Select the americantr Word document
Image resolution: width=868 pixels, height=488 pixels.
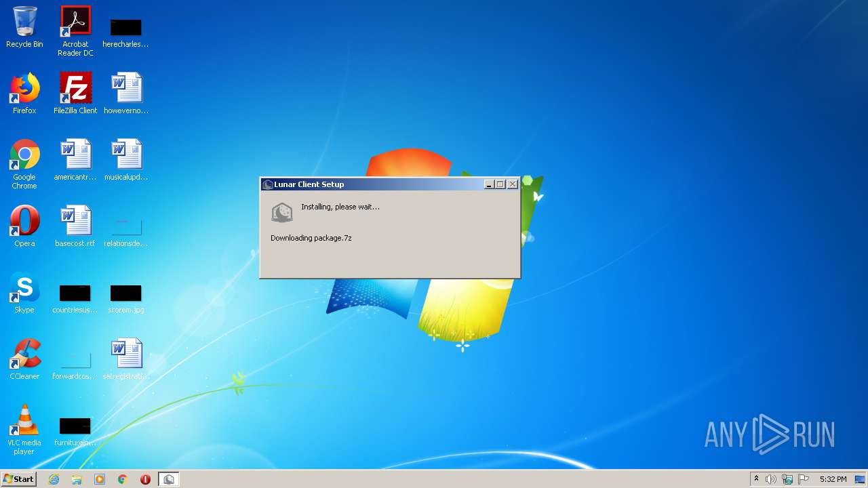[75, 160]
